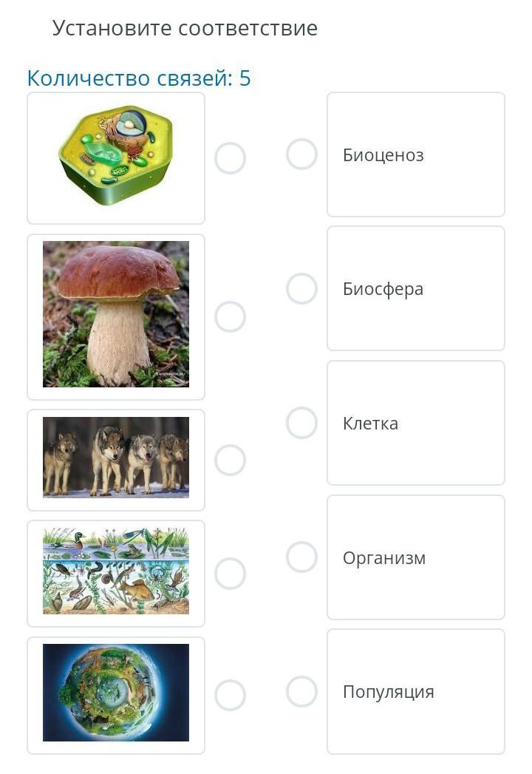
Task: Select the circle next to Организм
Action: point(301,557)
